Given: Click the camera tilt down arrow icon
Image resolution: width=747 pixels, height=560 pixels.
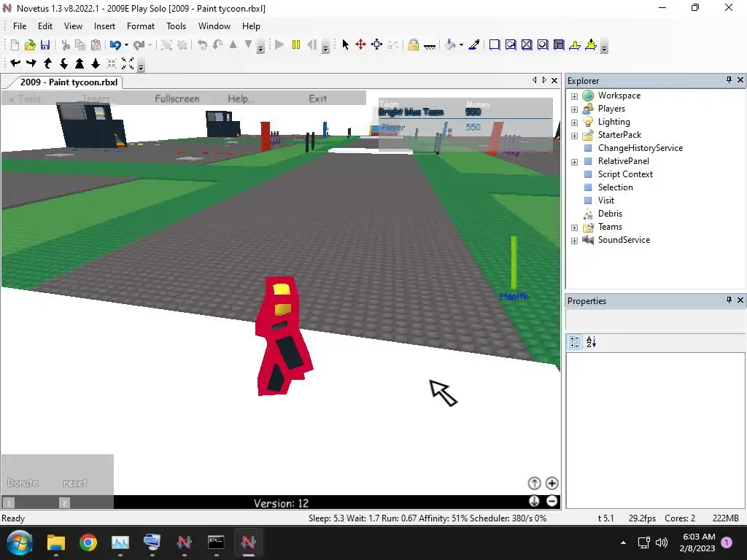Looking at the screenshot, I should 63,63.
